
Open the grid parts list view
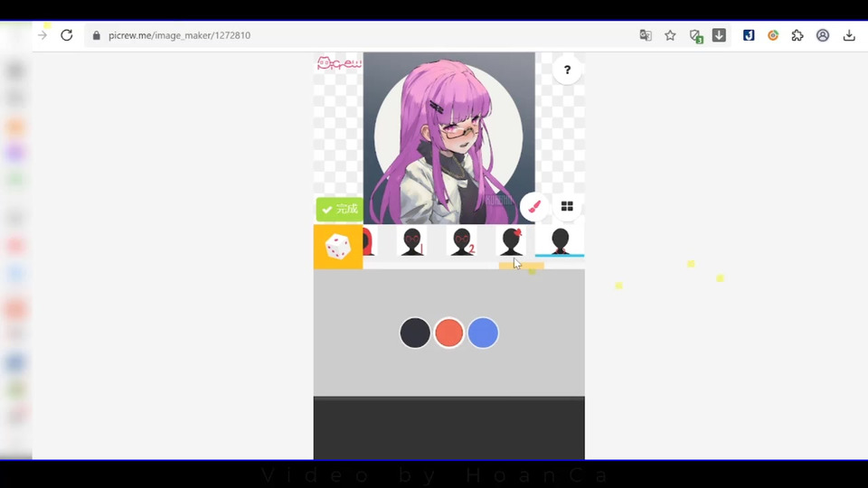[x=567, y=206]
